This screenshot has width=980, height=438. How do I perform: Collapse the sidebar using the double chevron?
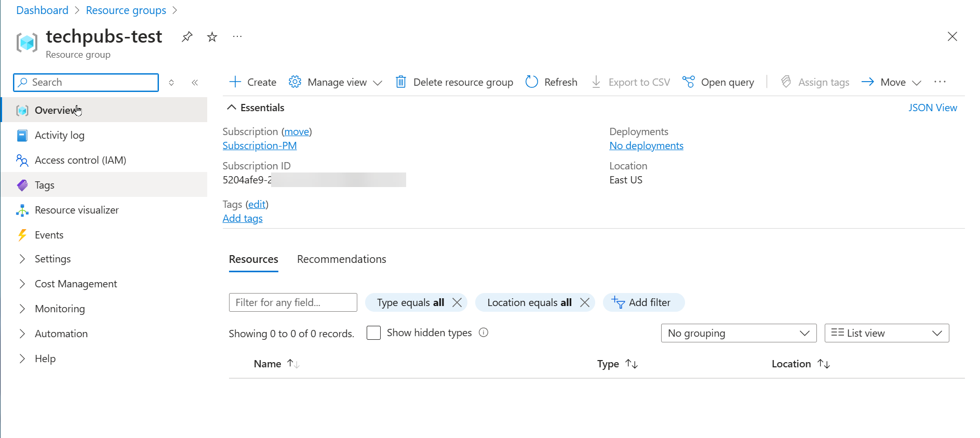tap(195, 83)
